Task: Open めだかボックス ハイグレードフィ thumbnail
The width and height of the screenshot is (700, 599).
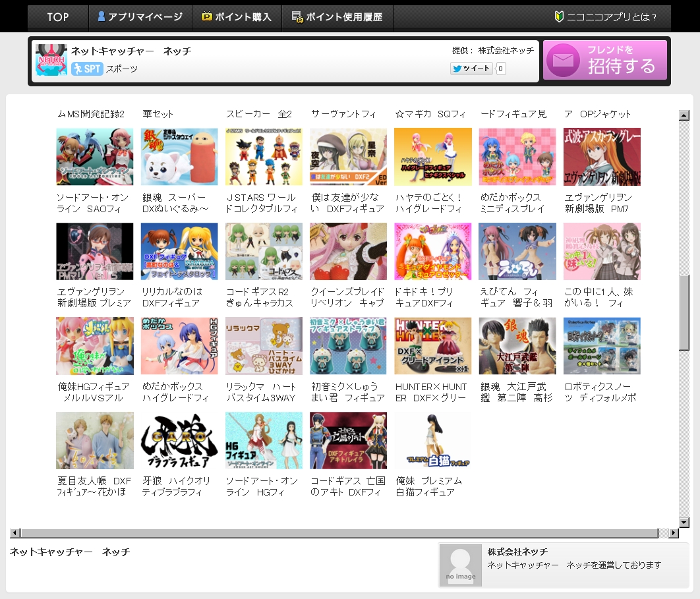Action: click(179, 346)
